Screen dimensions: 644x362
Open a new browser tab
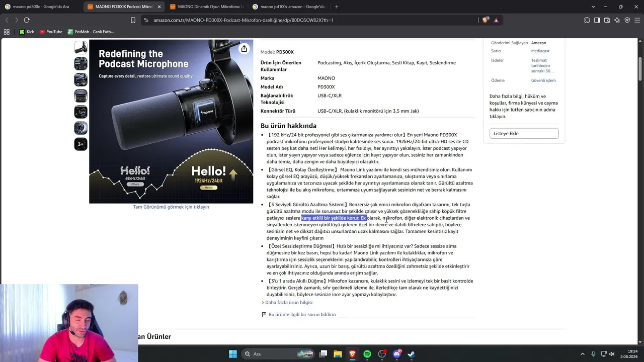coord(337,7)
